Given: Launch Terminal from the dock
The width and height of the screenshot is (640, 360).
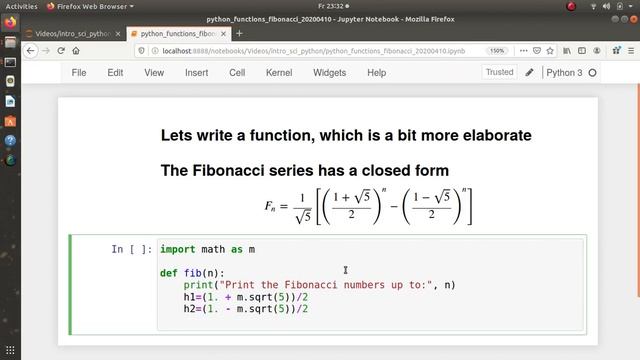Looking at the screenshot, I should pos(10,62).
